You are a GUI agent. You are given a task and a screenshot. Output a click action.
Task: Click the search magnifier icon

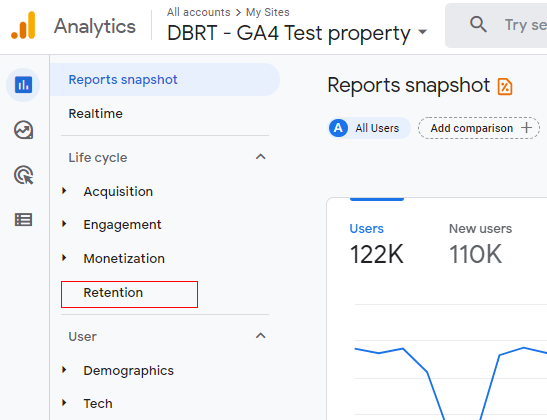tap(478, 25)
